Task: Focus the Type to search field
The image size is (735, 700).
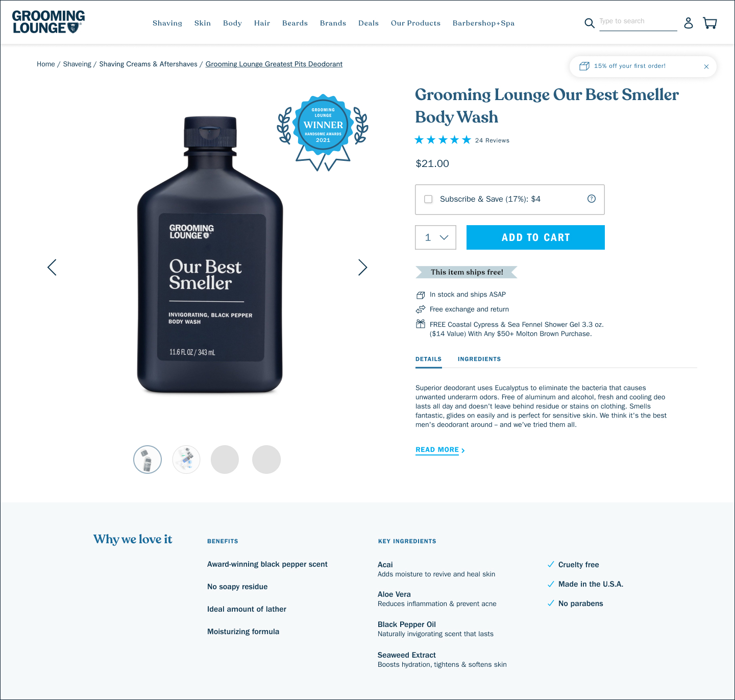Action: tap(638, 21)
